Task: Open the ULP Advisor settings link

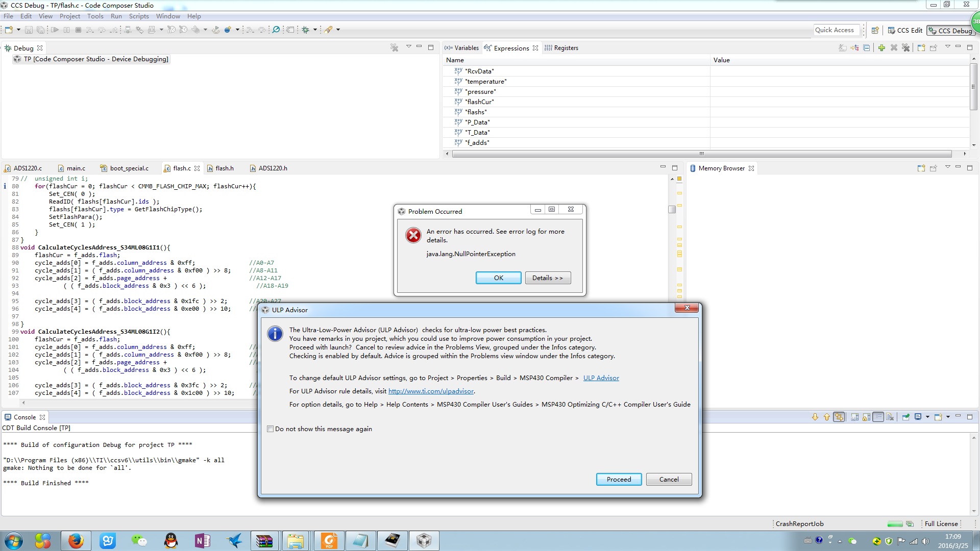Action: tap(601, 378)
